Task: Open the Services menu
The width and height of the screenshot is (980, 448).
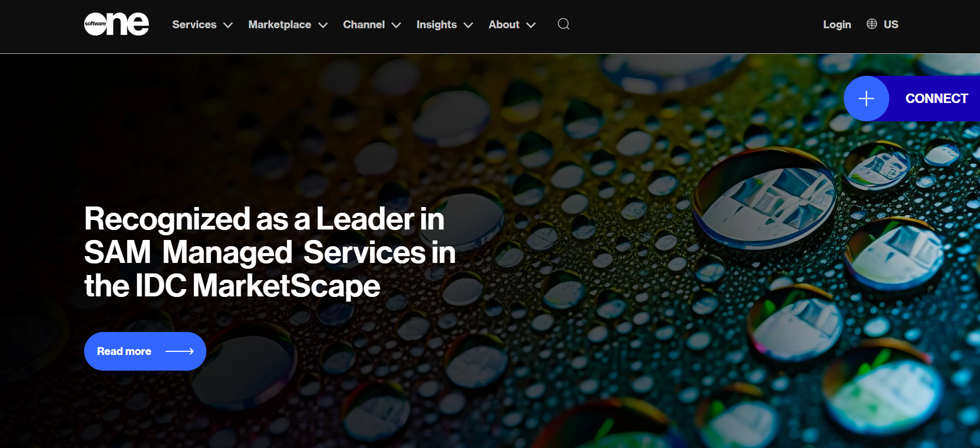Action: 194,25
